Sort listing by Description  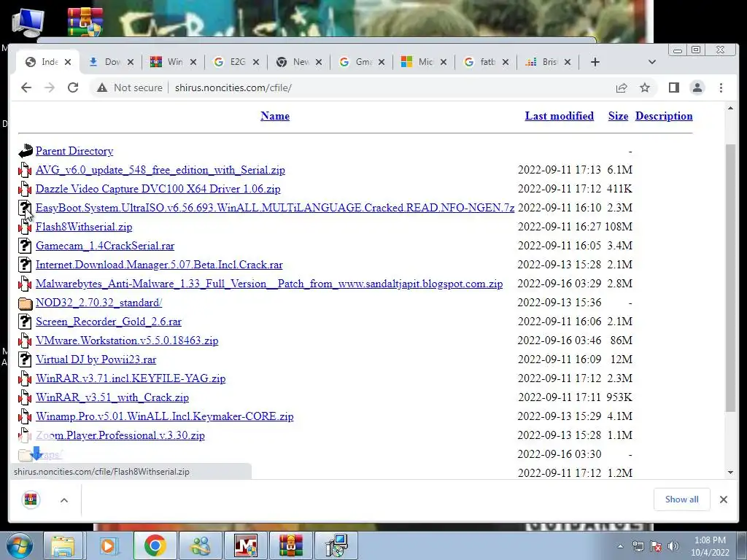[664, 116]
